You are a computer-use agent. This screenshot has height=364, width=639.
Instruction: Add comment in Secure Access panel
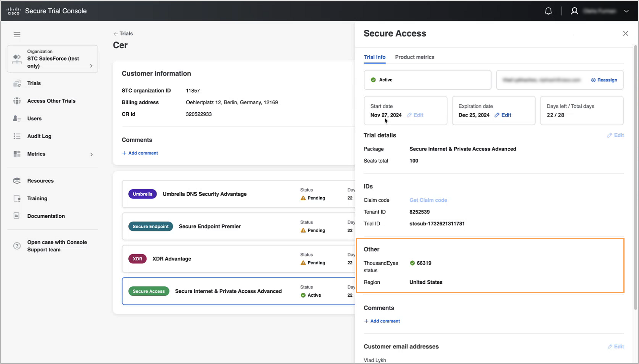pyautogui.click(x=382, y=321)
